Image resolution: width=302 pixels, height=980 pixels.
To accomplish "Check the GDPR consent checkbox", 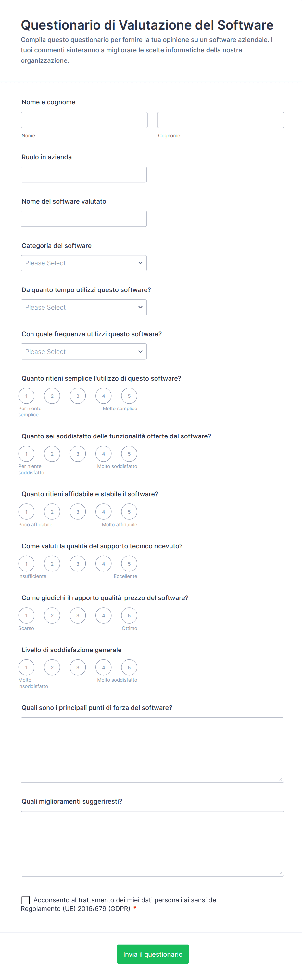I will pyautogui.click(x=25, y=900).
